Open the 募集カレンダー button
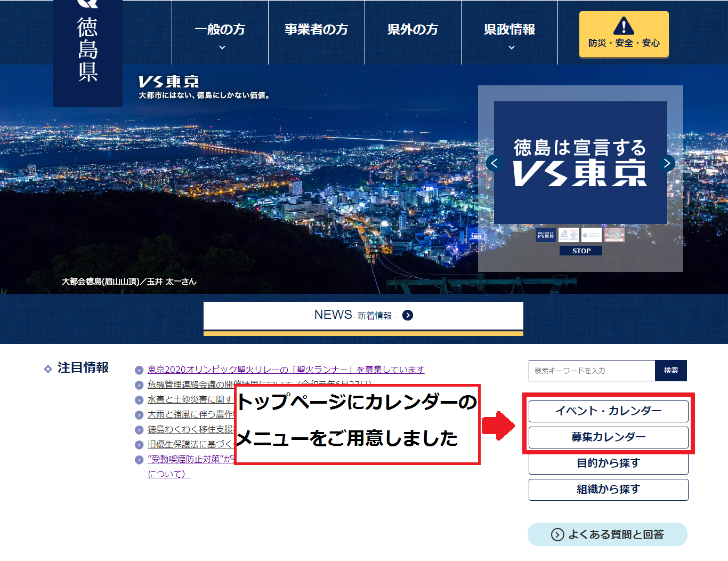Screen dimensions: 728x561 click(609, 437)
